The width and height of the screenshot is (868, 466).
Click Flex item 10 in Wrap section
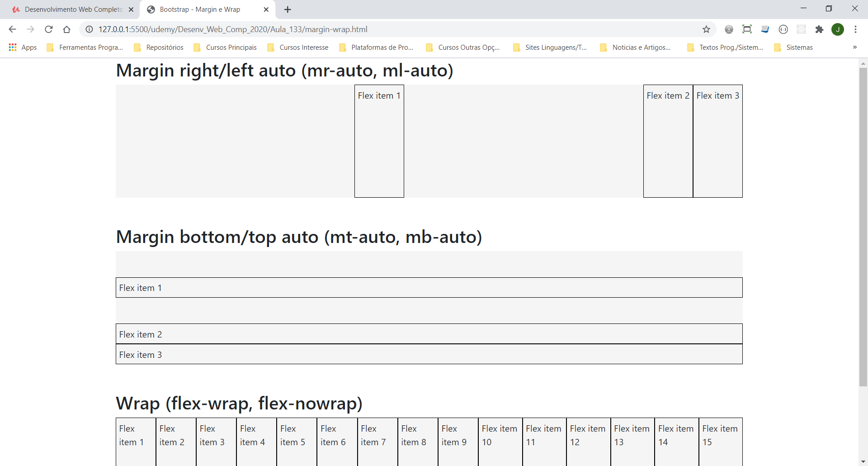500,442
